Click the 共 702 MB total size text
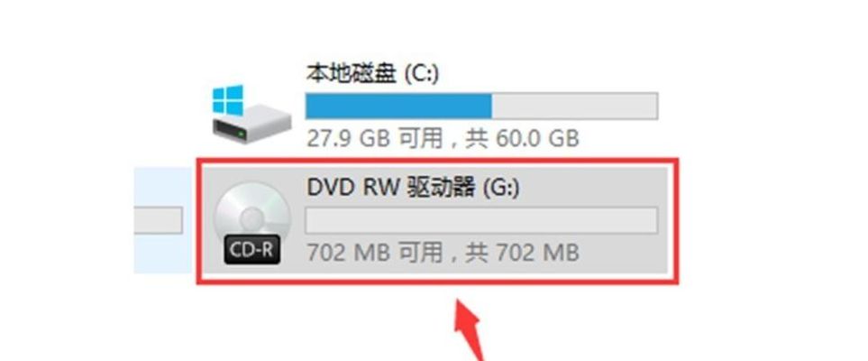Viewport: 868px width, 361px height. 522,253
